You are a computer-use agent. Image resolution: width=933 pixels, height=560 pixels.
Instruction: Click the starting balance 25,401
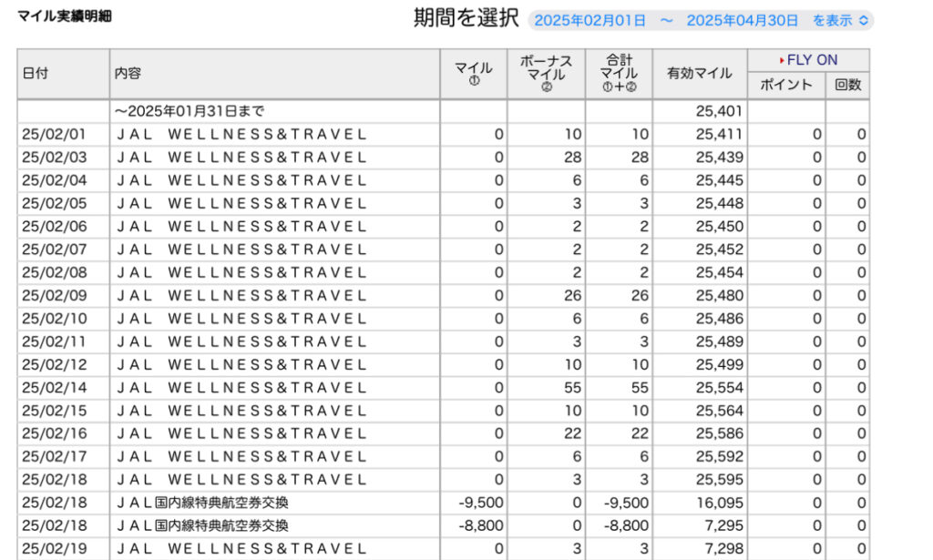(x=720, y=111)
